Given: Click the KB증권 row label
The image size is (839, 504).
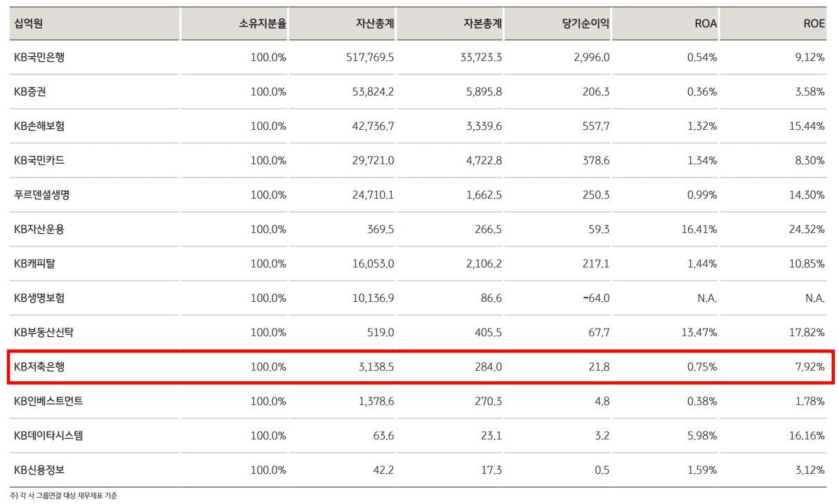Looking at the screenshot, I should [30, 92].
